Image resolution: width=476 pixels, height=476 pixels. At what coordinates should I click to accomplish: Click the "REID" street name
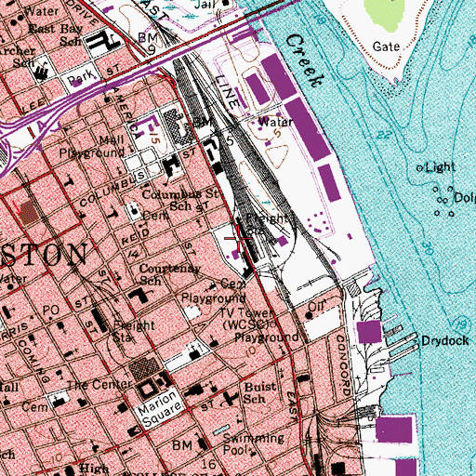click(x=136, y=237)
